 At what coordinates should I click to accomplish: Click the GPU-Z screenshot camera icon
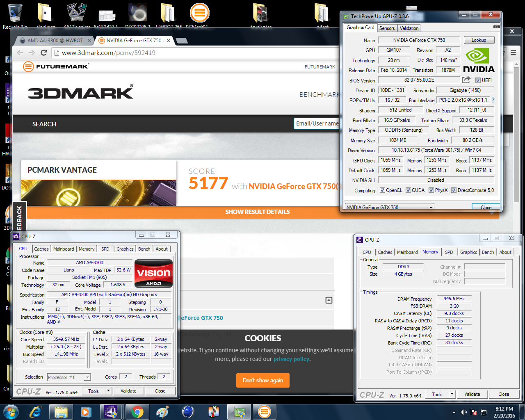(x=496, y=26)
